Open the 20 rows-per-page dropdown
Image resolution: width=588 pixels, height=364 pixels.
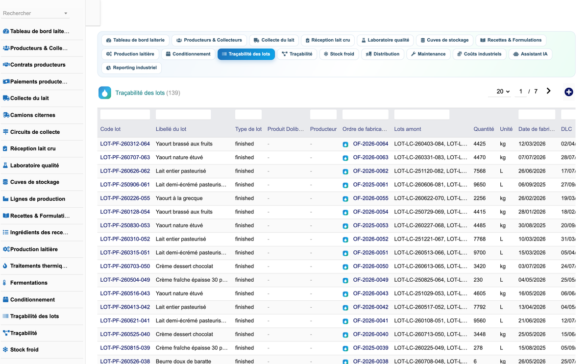pos(500,92)
